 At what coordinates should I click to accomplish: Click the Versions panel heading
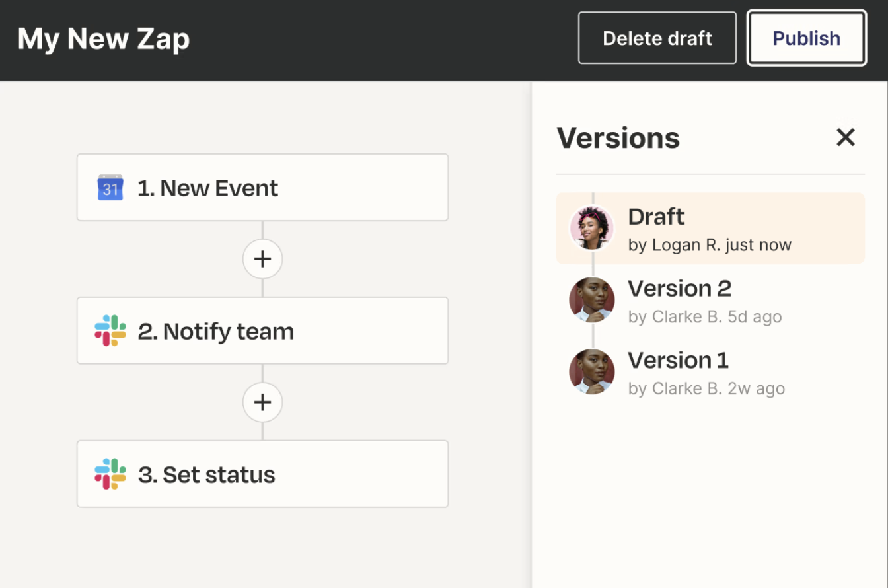point(618,138)
